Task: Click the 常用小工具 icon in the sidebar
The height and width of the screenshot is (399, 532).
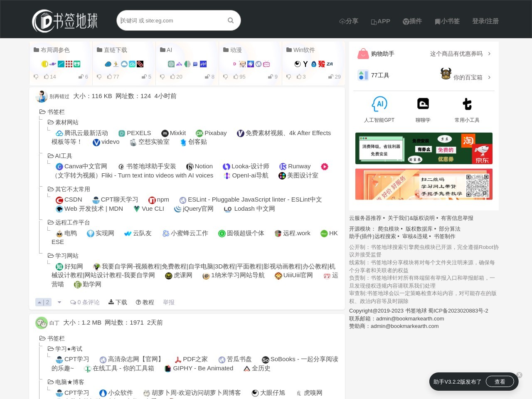Action: tap(467, 104)
